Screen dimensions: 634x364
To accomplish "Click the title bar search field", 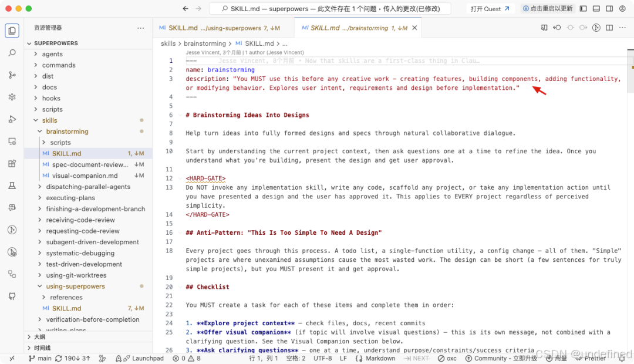I will (330, 8).
